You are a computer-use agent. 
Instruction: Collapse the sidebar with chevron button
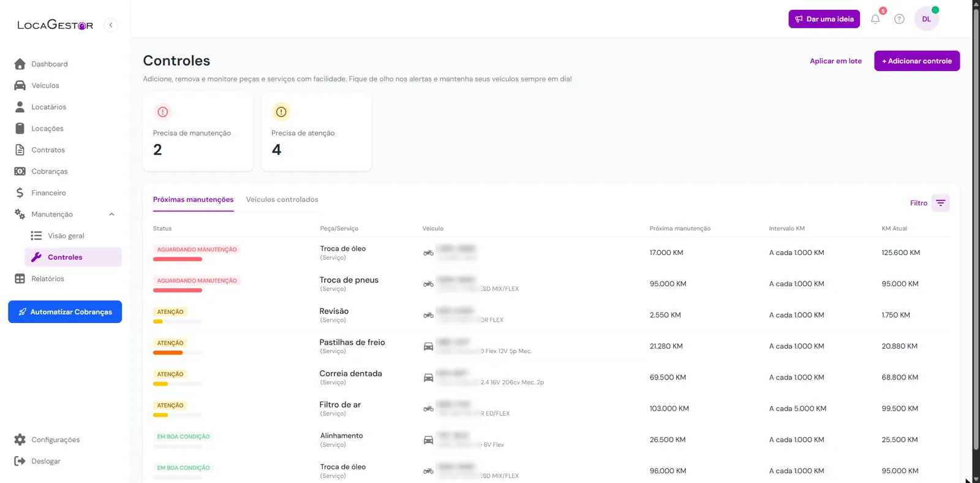(111, 25)
